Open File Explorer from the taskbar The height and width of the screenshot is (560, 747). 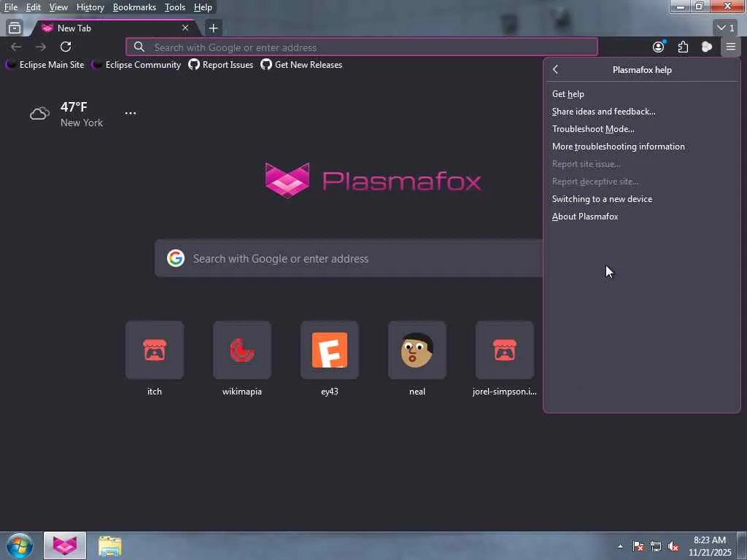tap(110, 545)
